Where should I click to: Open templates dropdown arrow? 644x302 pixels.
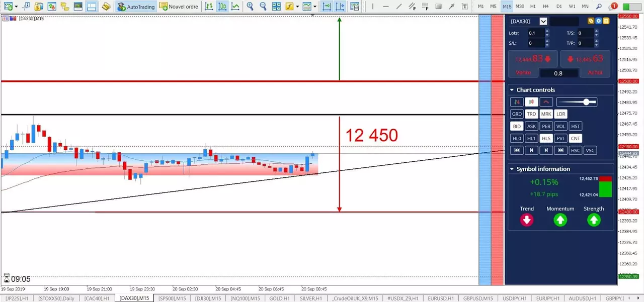tap(315, 7)
